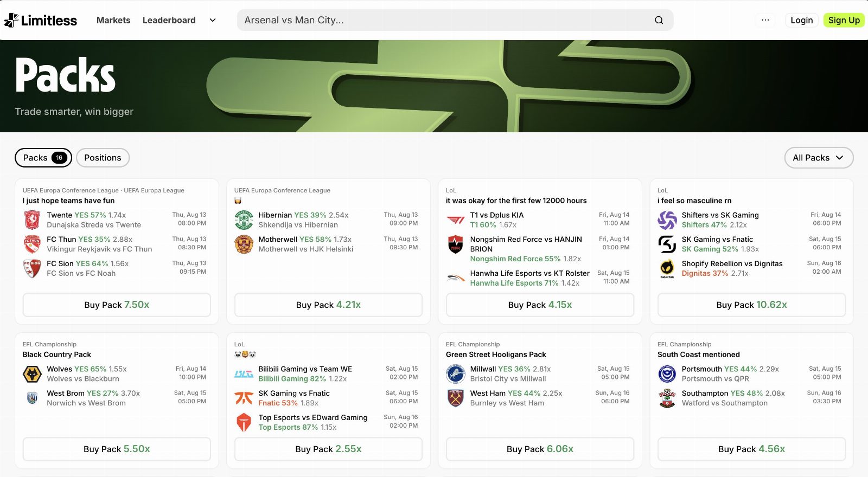The width and height of the screenshot is (868, 477).
Task: Click 'Vikingur Reykjavik vs FC Thun' match
Action: click(99, 249)
